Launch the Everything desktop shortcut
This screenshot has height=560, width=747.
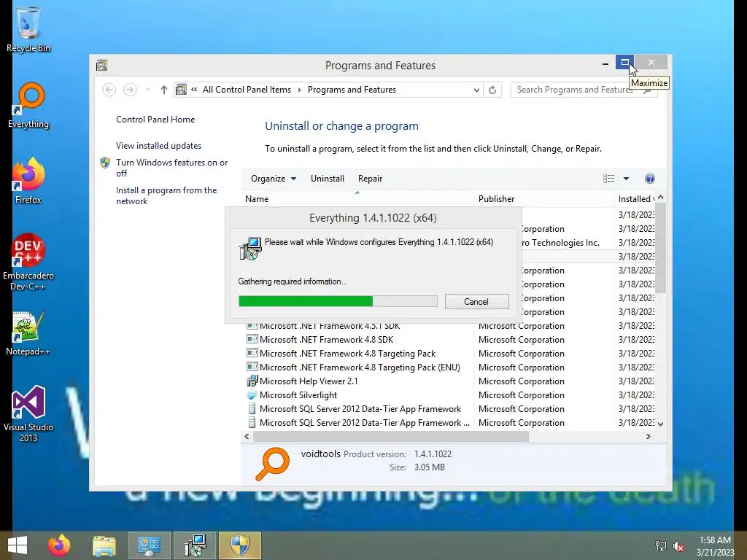(x=28, y=106)
